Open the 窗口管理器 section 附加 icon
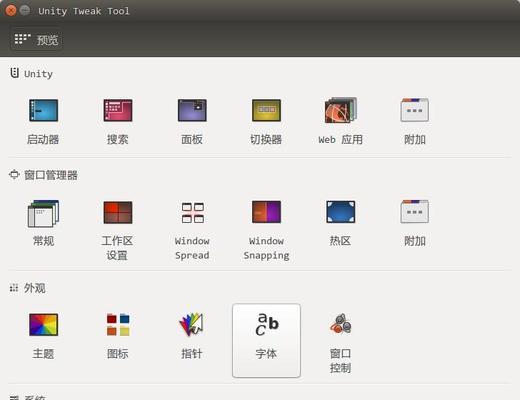Image resolution: width=520 pixels, height=400 pixels. 415,212
